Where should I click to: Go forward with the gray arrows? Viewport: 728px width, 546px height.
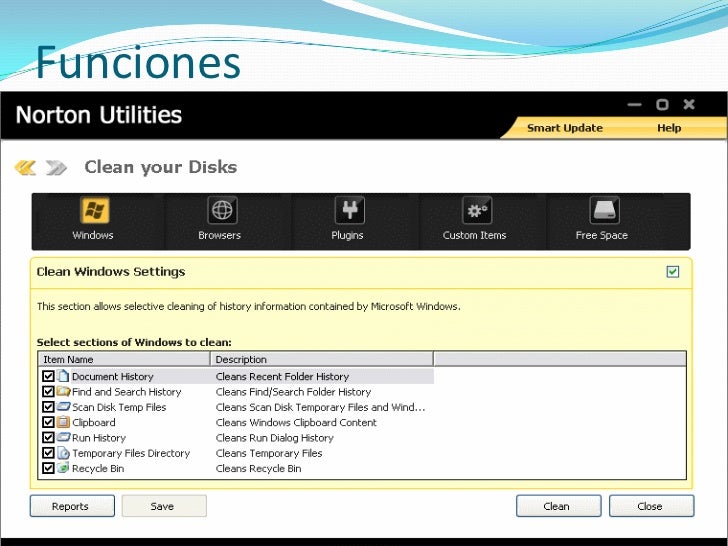click(x=56, y=168)
